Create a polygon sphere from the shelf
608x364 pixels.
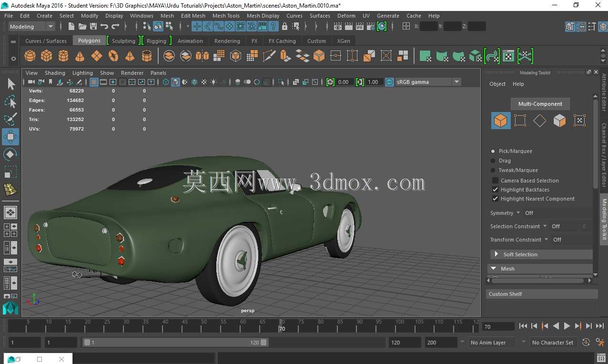[30, 56]
